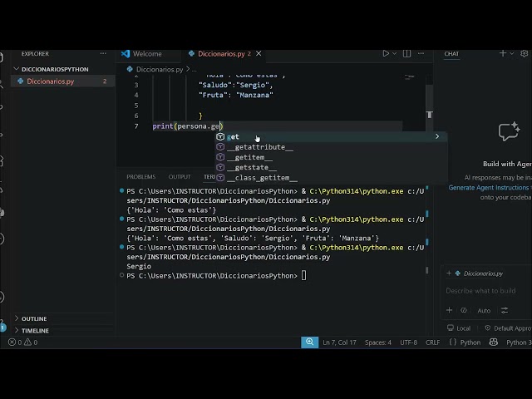This screenshot has height=399, width=532.
Task: Click line number 6 in the gutter
Action: tap(136, 116)
